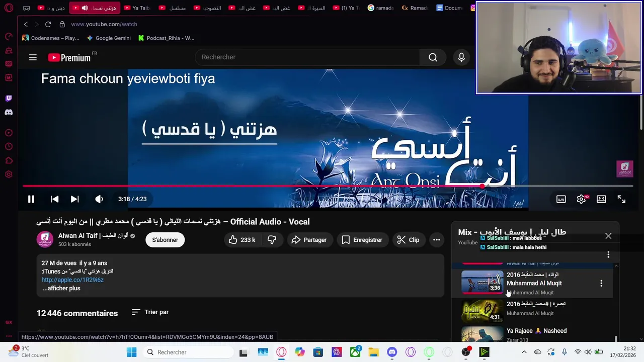Skip to next video

(74, 199)
